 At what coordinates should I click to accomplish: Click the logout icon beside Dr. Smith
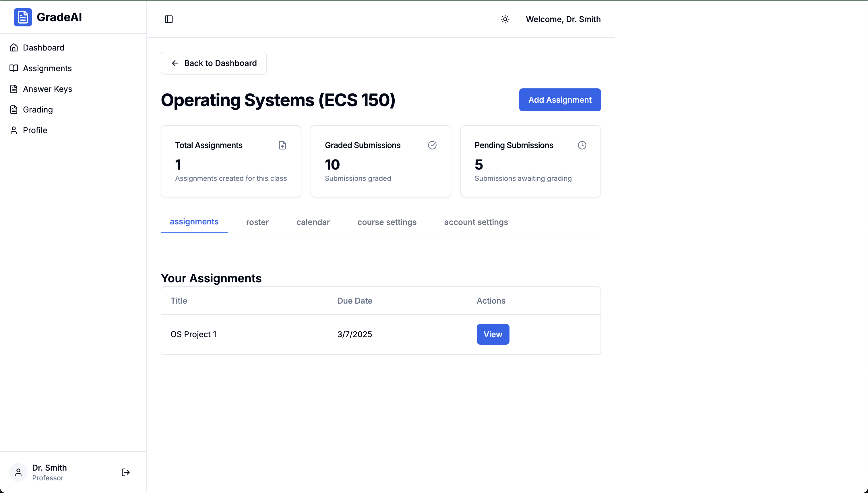click(125, 472)
